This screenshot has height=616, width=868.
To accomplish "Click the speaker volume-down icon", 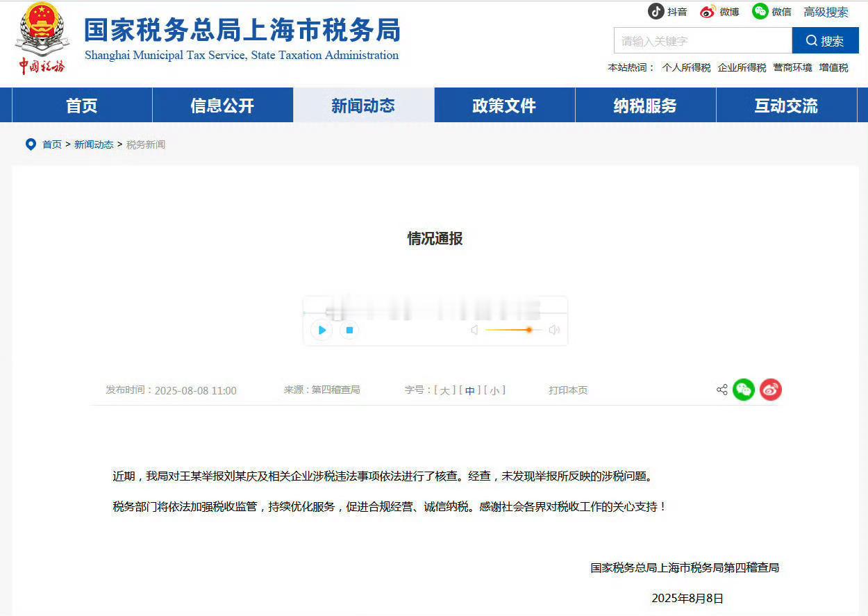I will click(474, 330).
